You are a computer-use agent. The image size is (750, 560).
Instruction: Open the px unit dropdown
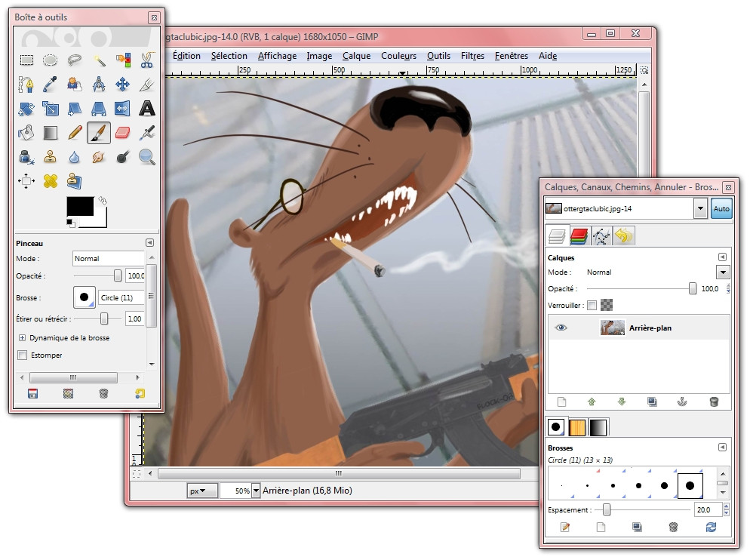click(202, 491)
